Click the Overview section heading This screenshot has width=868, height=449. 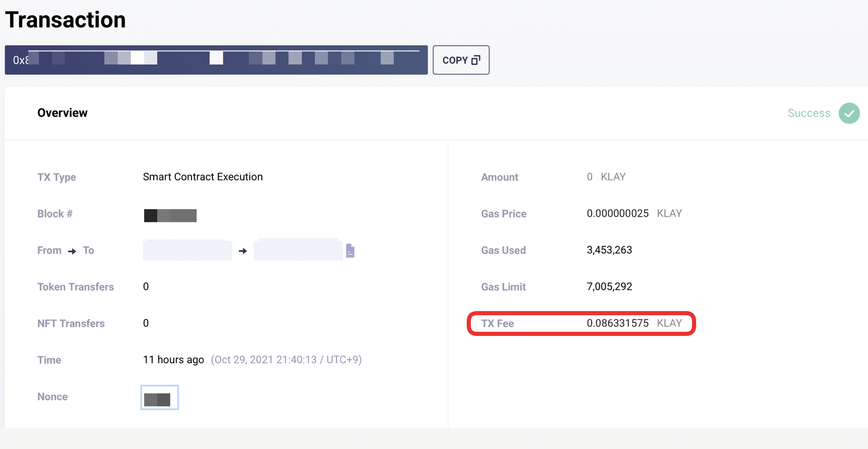tap(62, 113)
